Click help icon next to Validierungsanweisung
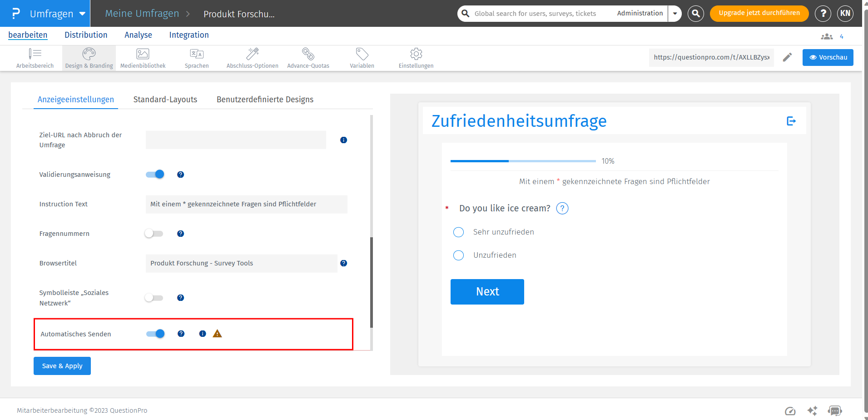This screenshot has height=420, width=868. coord(180,175)
